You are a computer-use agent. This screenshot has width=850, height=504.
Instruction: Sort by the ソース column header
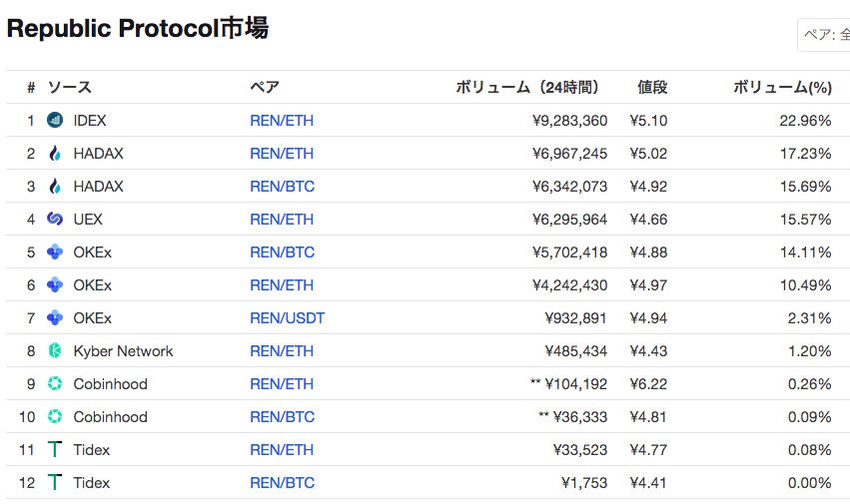[69, 87]
